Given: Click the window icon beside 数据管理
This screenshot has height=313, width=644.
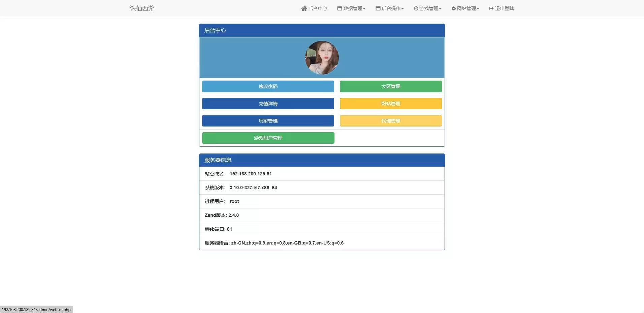Looking at the screenshot, I should pyautogui.click(x=340, y=8).
